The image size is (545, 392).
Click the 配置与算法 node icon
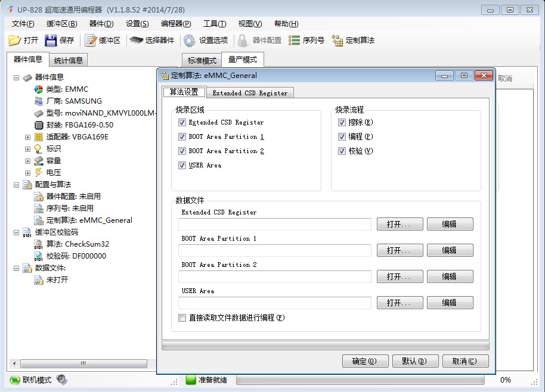[27, 185]
